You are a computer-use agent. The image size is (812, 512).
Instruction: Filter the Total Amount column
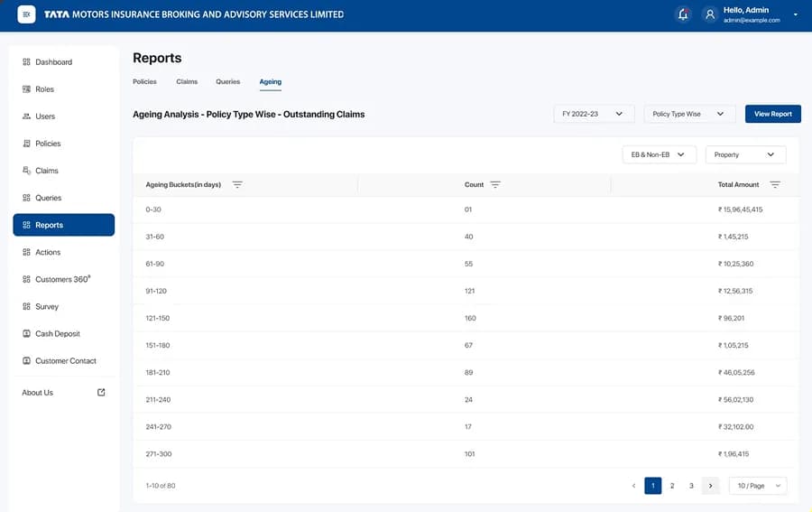pos(775,184)
